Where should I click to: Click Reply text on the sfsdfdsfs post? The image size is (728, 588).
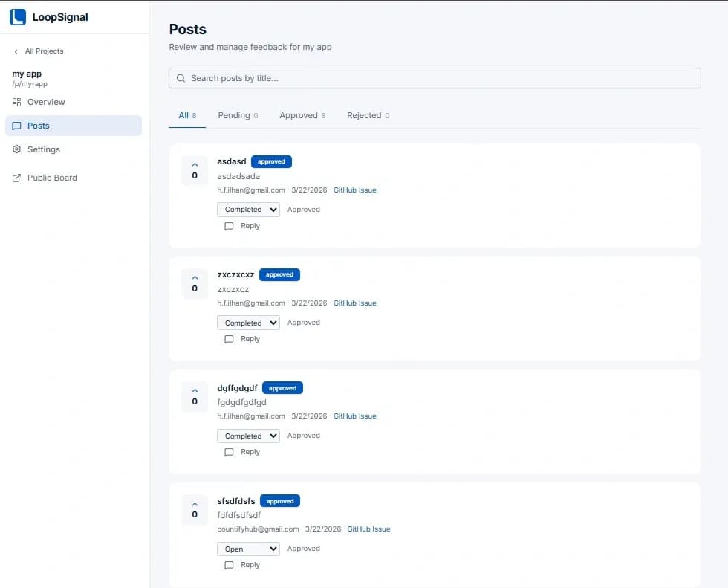[x=250, y=565]
